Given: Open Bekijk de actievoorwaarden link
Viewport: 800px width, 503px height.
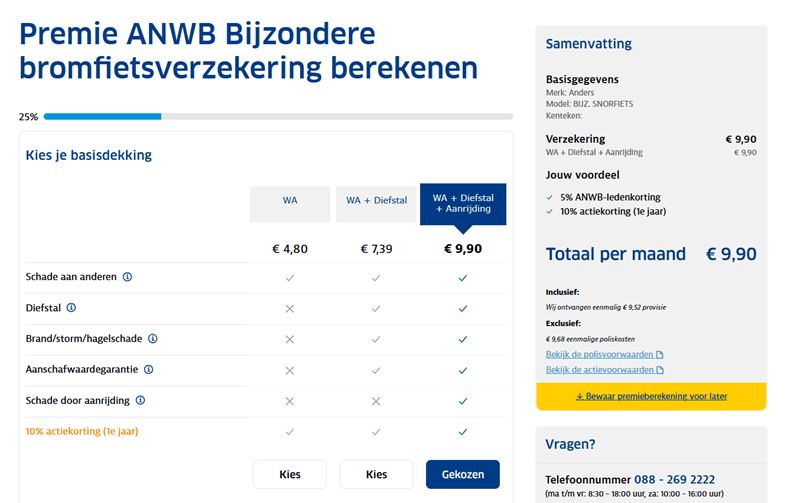Looking at the screenshot, I should pos(599,370).
